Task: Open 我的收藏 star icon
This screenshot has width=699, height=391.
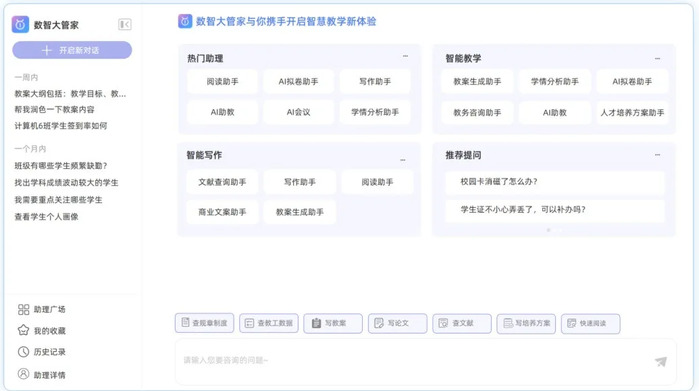Action: tap(23, 330)
